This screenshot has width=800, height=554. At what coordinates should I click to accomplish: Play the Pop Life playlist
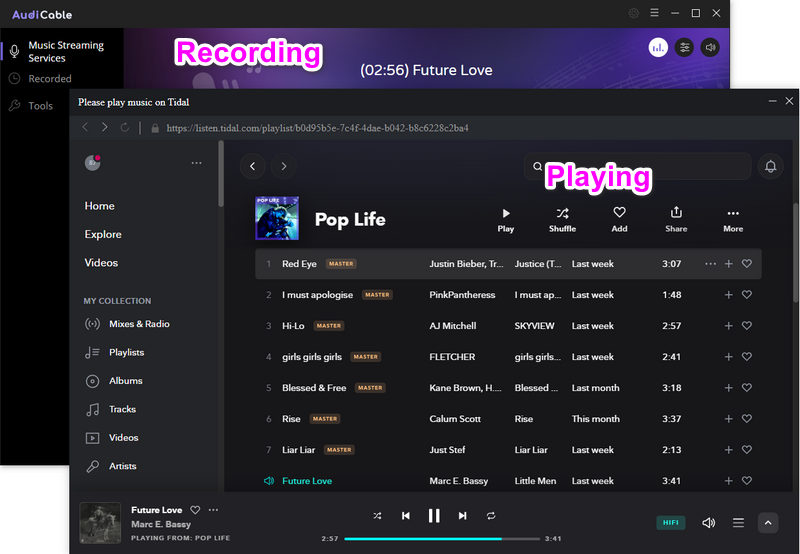[x=506, y=220]
